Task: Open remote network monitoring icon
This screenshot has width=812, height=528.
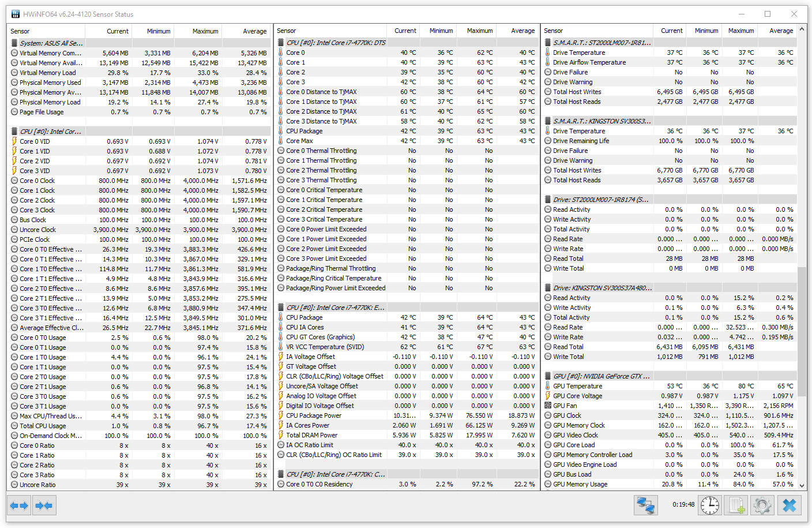Action: (x=646, y=506)
